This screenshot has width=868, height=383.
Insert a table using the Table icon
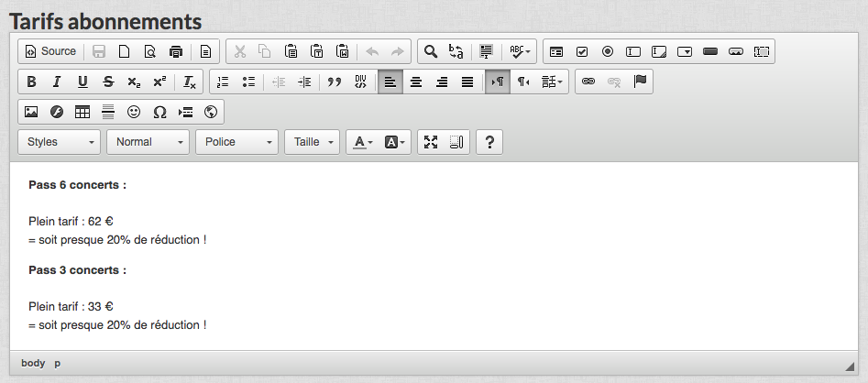[x=82, y=112]
